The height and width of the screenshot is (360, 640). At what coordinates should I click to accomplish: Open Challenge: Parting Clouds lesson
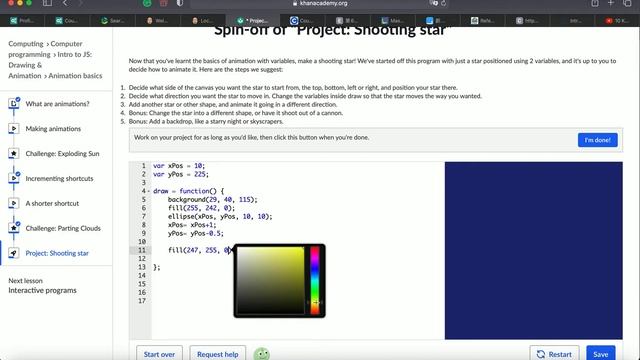click(x=63, y=228)
